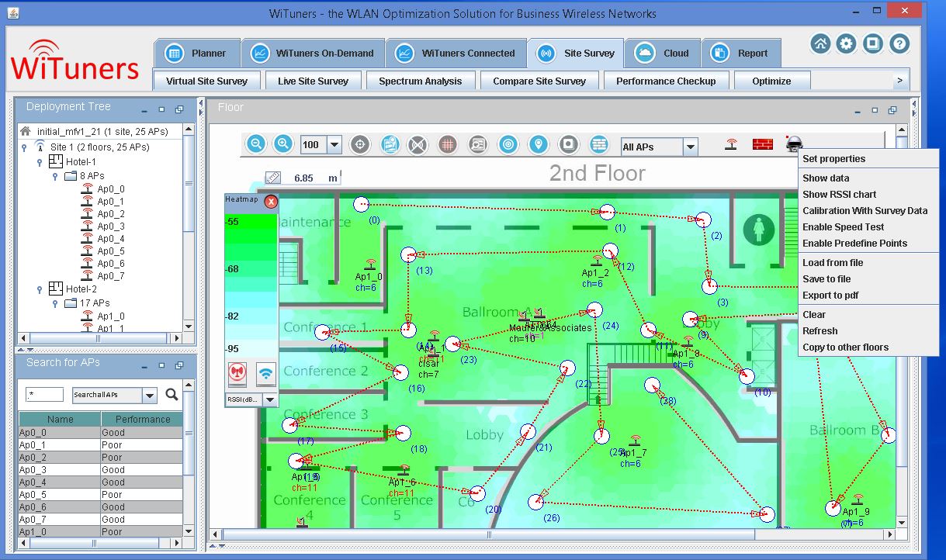Viewport: 946px width, 560px height.
Task: Click the surveyor helmet icon
Action: tap(793, 143)
